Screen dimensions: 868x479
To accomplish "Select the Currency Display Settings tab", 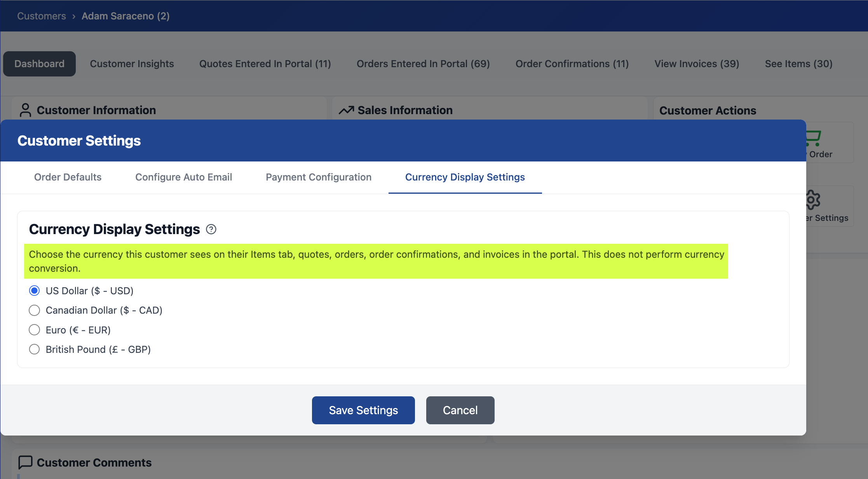I will point(465,177).
